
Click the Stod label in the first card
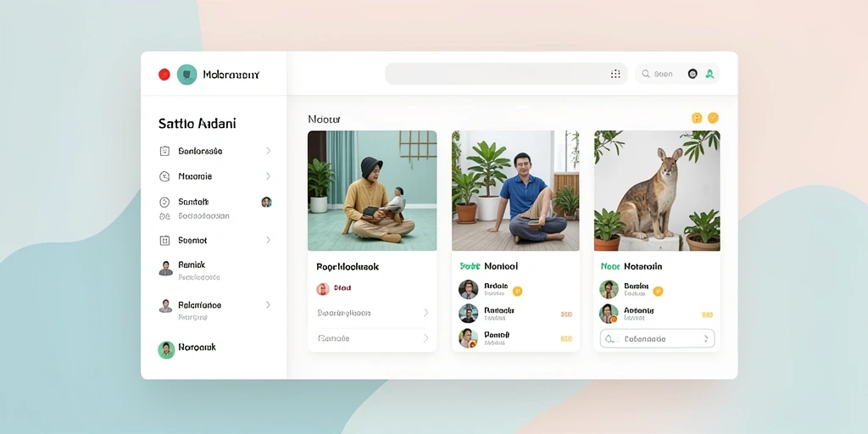(x=342, y=288)
